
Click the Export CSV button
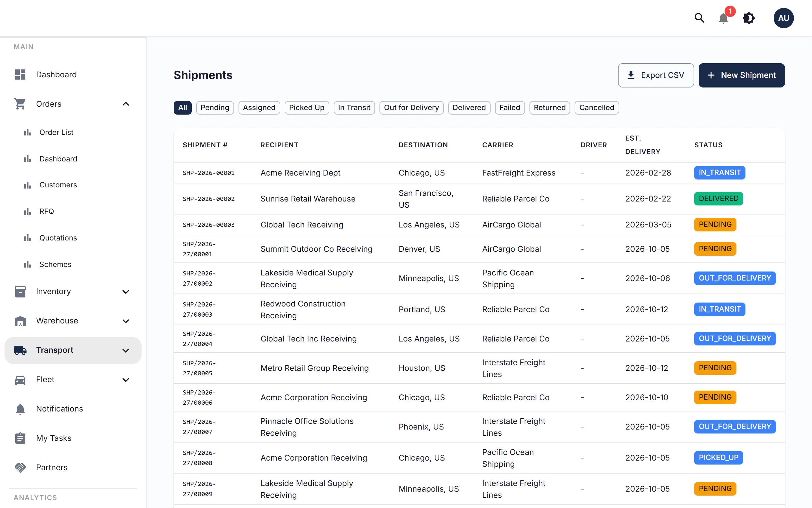click(656, 75)
